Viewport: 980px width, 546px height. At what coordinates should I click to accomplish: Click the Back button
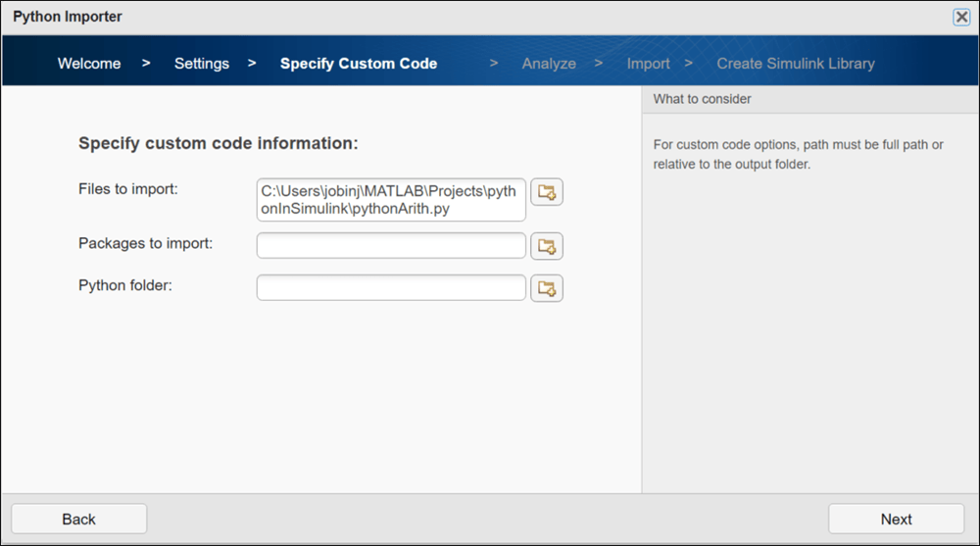(x=79, y=520)
